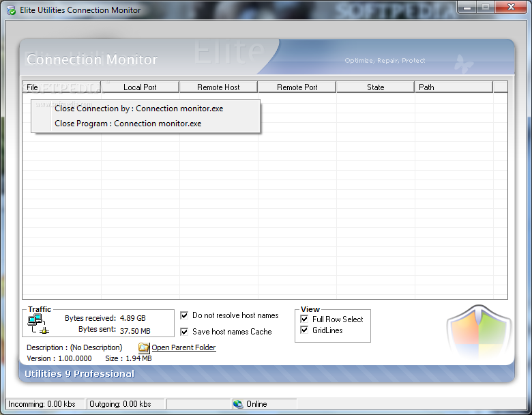Minimize the Connection Monitor window

tap(467, 8)
